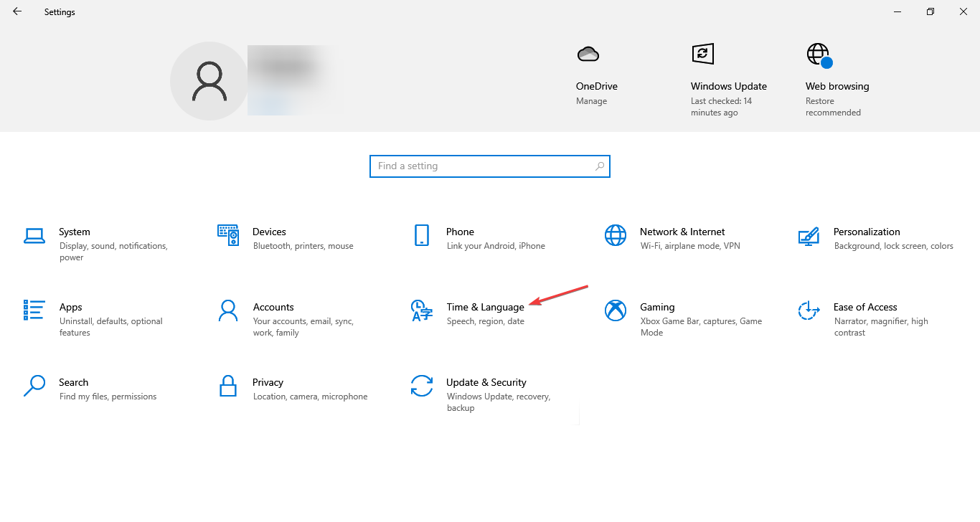The width and height of the screenshot is (980, 522).
Task: Click 'Find my files, permissions' text
Action: coord(108,397)
